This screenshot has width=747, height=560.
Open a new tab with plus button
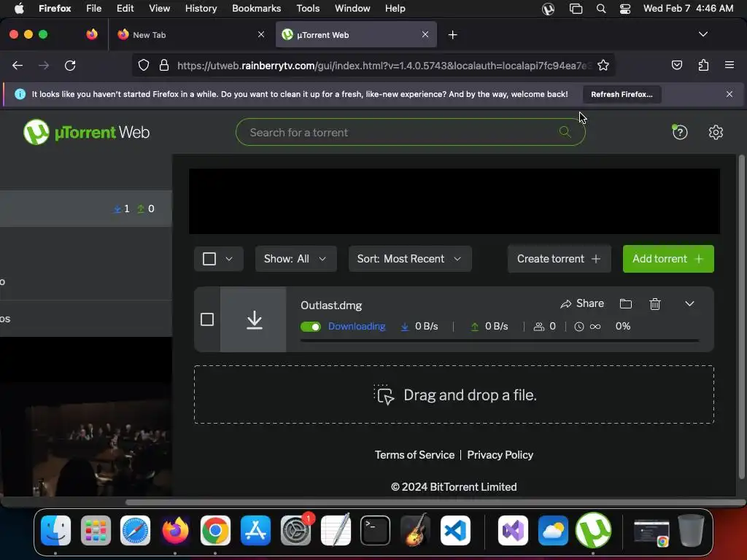click(x=452, y=35)
